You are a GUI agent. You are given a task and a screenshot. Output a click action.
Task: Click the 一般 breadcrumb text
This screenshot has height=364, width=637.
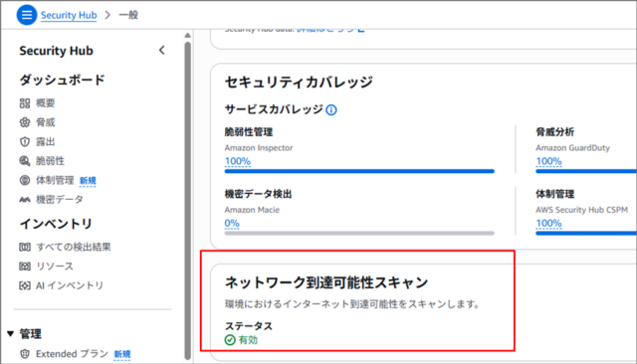128,15
